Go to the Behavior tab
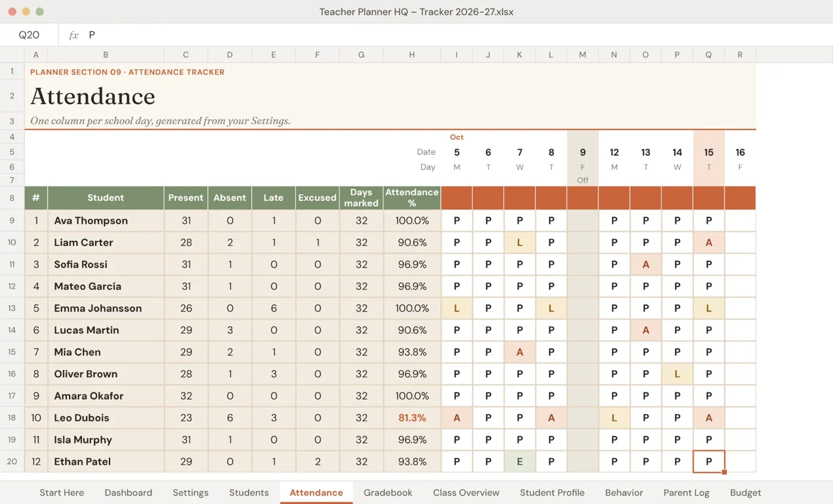This screenshot has height=504, width=833. 624,492
